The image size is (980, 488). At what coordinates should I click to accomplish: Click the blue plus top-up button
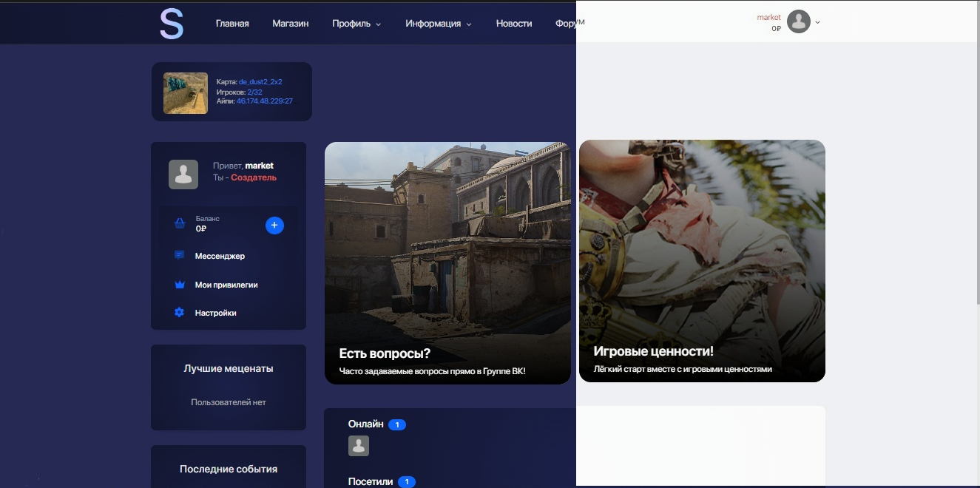click(x=274, y=225)
